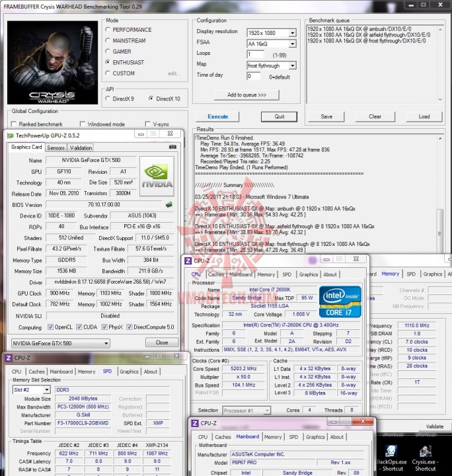Screen dimensions: 452x476
Task: Click the Close button in GPU-Z
Action: [x=162, y=342]
